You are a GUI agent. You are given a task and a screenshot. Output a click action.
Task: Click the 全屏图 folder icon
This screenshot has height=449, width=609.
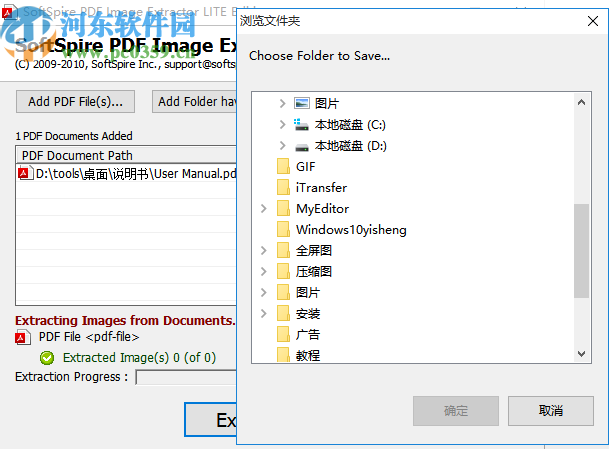coord(284,251)
